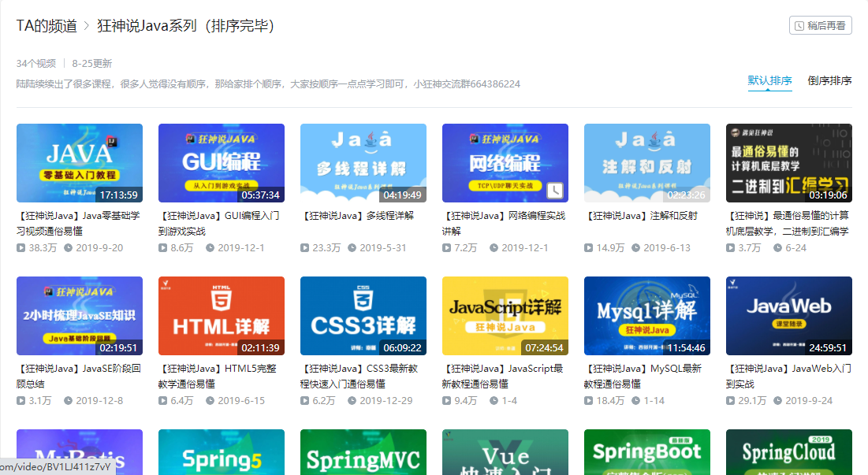Click title link JavaWeb入门到实战
The image size is (868, 475).
point(789,376)
